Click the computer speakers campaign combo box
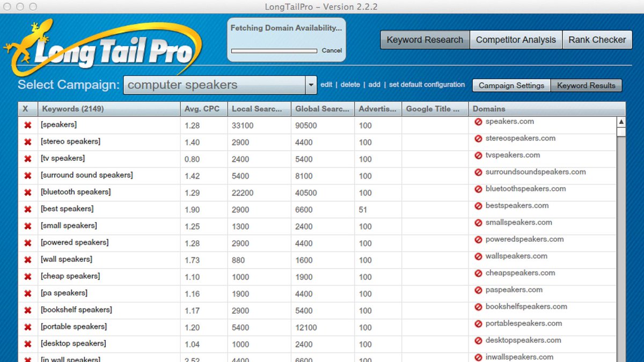The image size is (644, 362). click(220, 85)
